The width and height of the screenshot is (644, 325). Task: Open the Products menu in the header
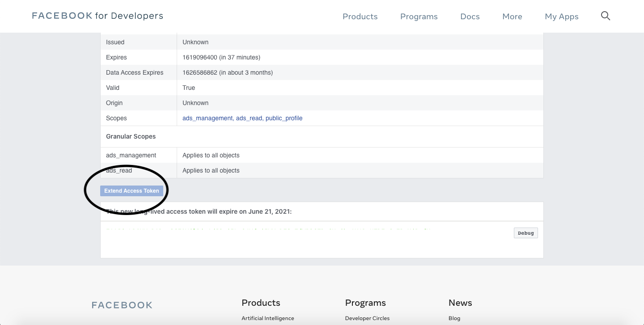pyautogui.click(x=360, y=17)
